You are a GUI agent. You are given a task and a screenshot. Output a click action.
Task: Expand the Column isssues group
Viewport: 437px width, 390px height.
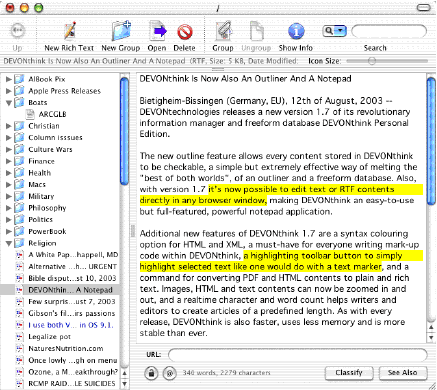click(x=9, y=138)
